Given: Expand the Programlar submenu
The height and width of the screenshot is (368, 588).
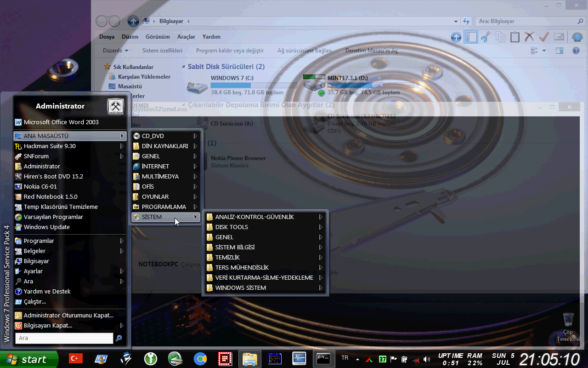Looking at the screenshot, I should click(69, 241).
